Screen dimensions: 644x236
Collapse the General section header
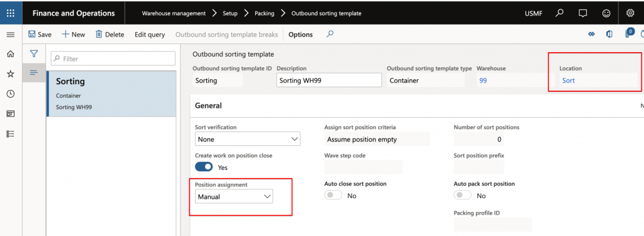pos(208,106)
